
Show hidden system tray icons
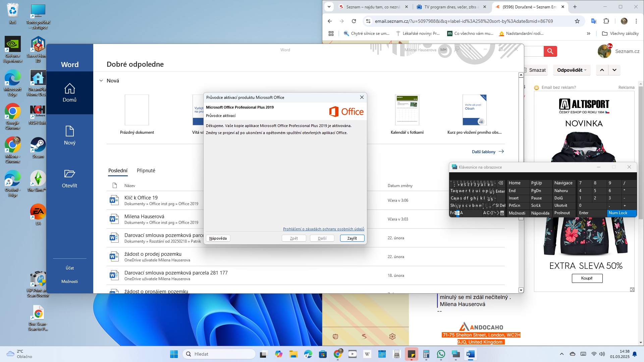click(561, 354)
